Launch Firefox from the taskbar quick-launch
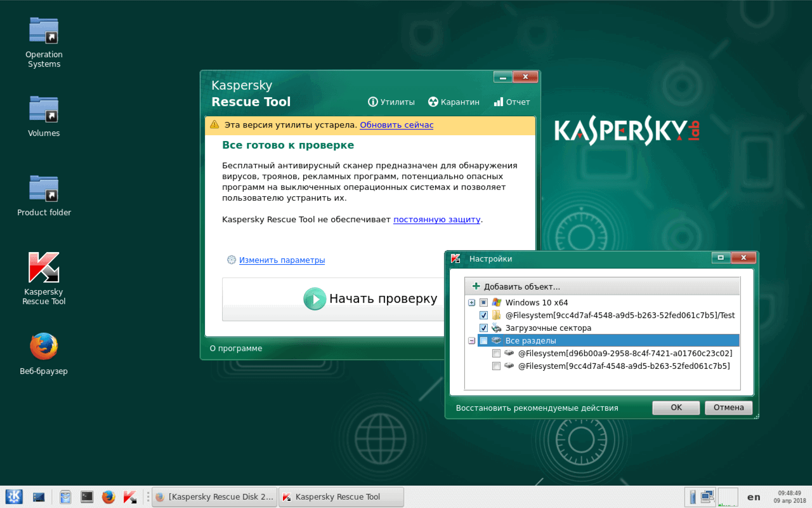The width and height of the screenshot is (812, 508). (x=108, y=497)
